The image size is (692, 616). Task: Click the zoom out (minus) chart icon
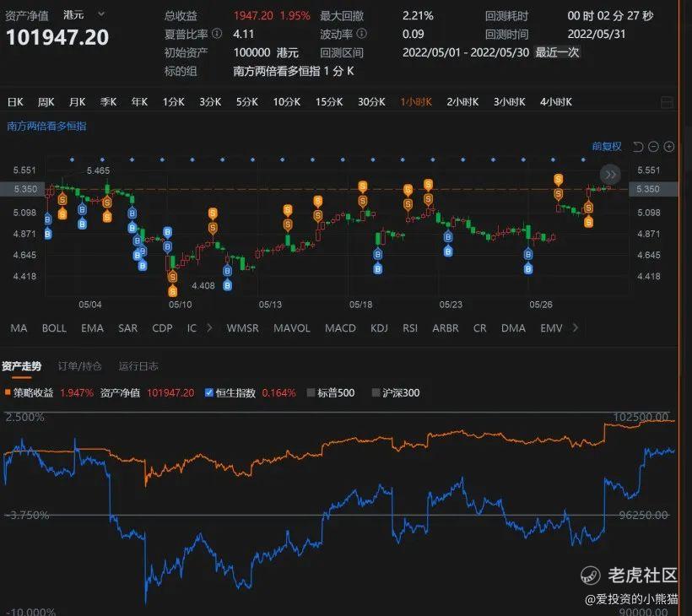tap(654, 147)
